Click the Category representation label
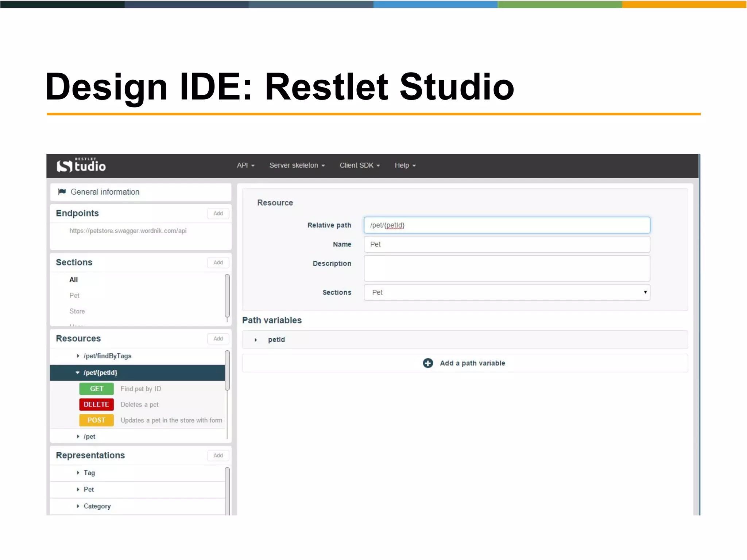This screenshot has height=560, width=747. [x=97, y=506]
